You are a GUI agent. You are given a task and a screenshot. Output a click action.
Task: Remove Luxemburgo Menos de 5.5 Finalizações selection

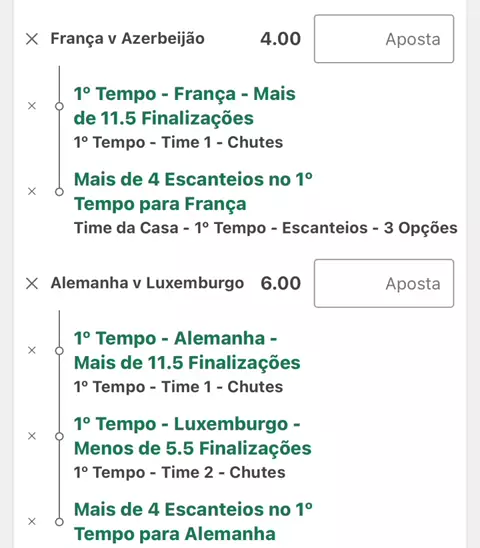(x=32, y=436)
